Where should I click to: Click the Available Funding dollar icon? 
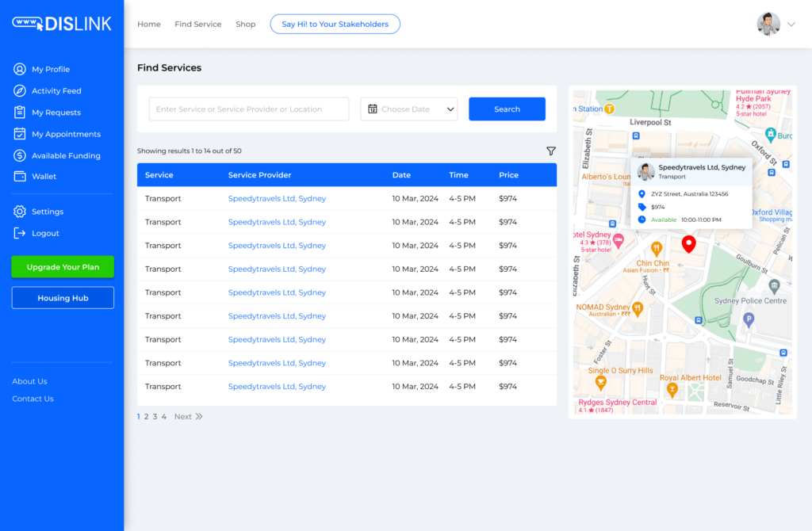point(20,155)
